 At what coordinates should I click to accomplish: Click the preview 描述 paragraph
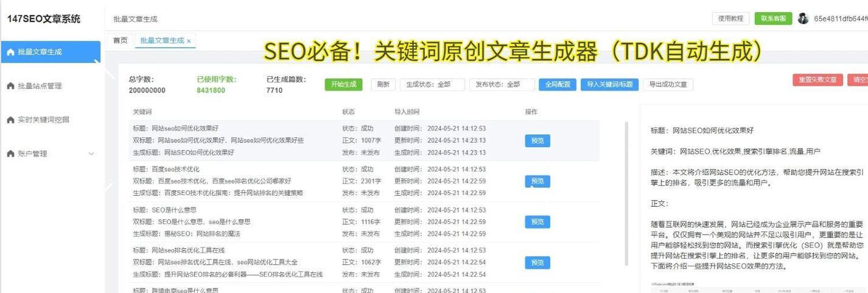[757, 178]
